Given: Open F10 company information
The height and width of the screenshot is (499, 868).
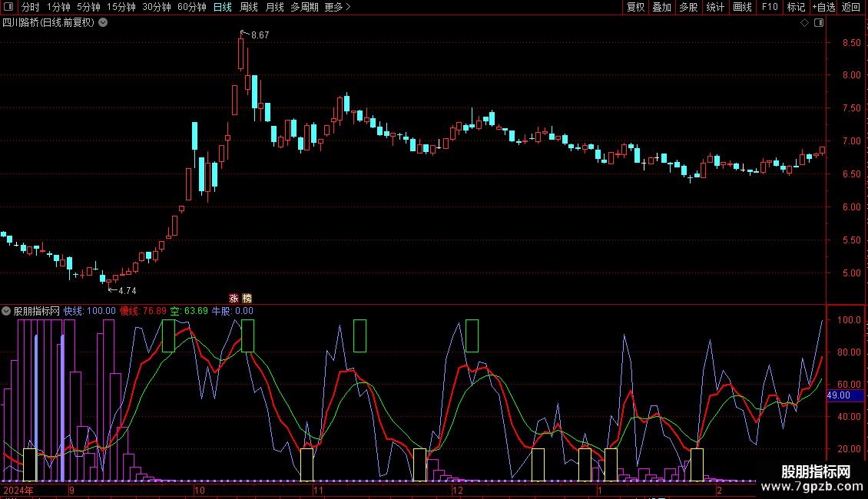Looking at the screenshot, I should (x=770, y=8).
